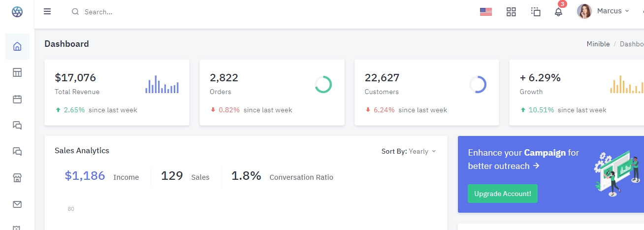Open the Ecommerce store sidebar icon
The width and height of the screenshot is (644, 230).
point(17,178)
